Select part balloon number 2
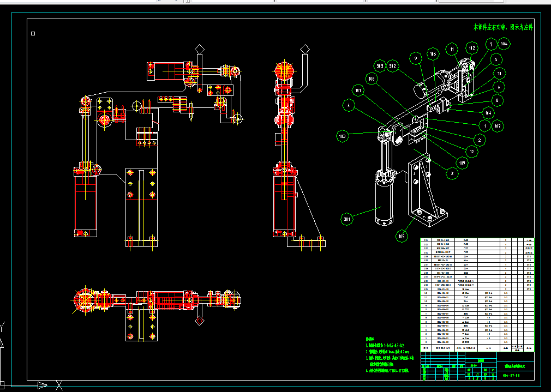 480,140
